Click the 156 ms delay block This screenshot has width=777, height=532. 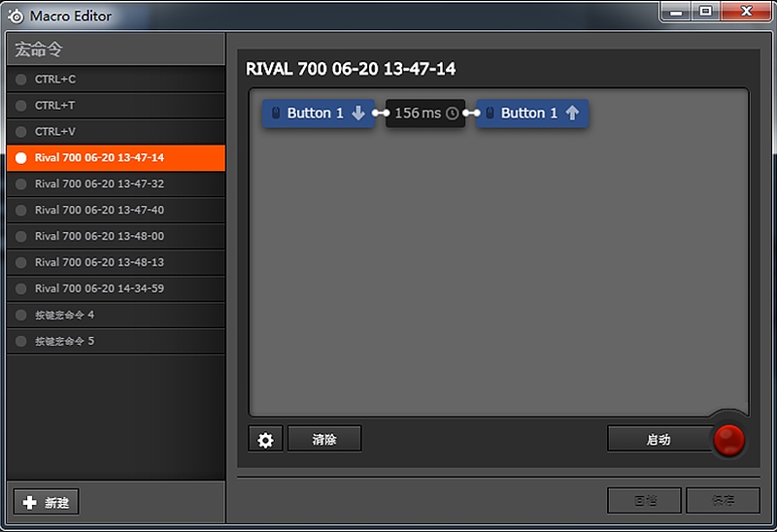pyautogui.click(x=425, y=114)
